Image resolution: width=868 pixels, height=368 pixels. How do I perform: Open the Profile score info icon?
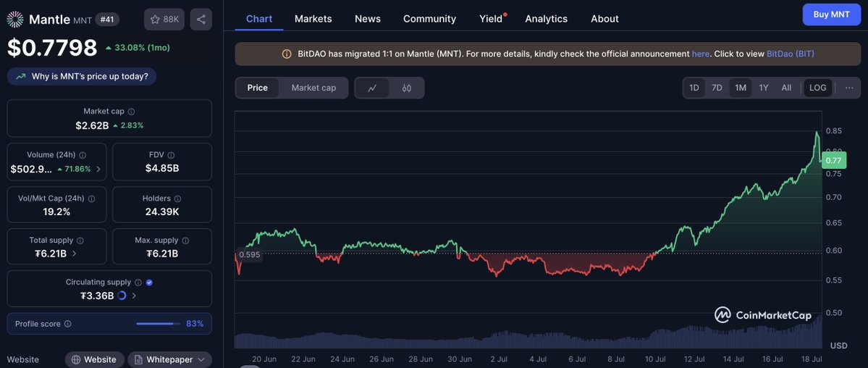[x=67, y=324]
